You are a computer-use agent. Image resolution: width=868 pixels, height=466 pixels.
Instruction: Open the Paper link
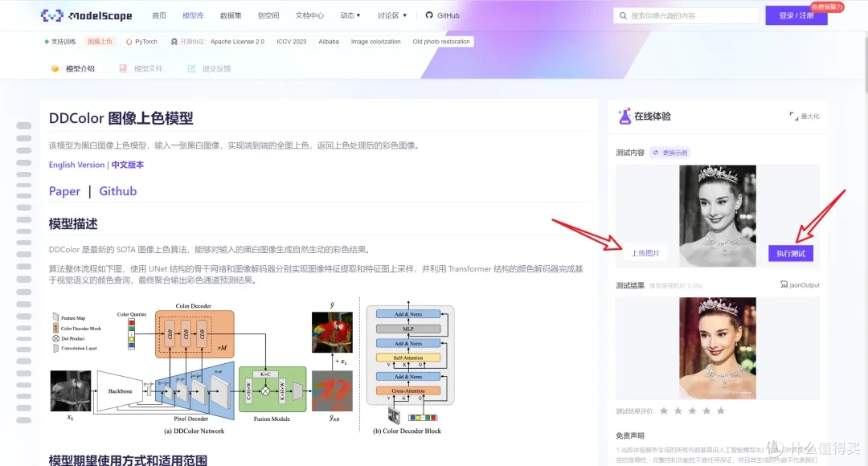tap(65, 191)
